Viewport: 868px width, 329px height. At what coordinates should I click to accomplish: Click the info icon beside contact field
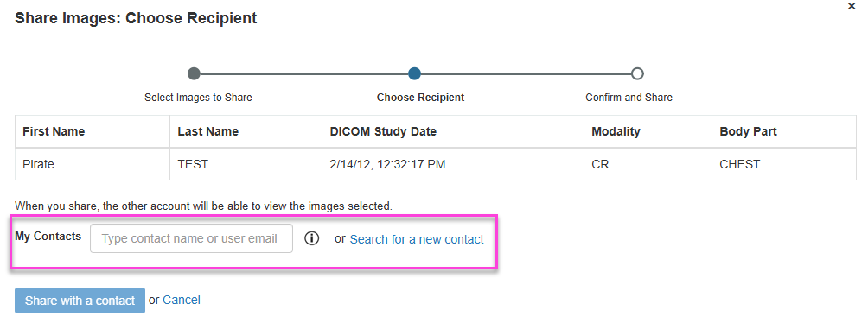[311, 238]
